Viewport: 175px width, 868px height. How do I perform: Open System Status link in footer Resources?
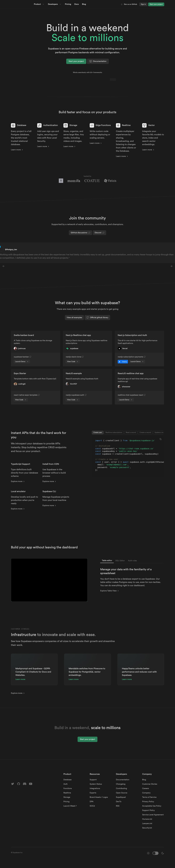[x=96, y=784]
